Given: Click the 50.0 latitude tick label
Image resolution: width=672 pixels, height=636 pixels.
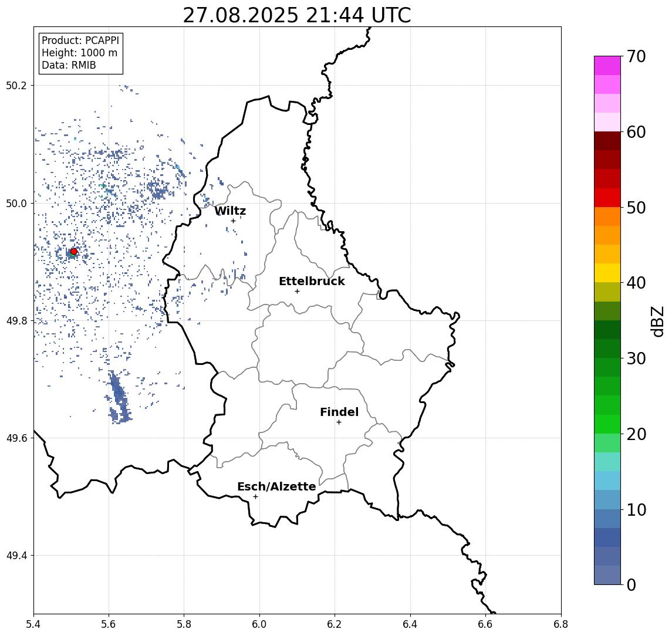Looking at the screenshot, I should [x=16, y=203].
